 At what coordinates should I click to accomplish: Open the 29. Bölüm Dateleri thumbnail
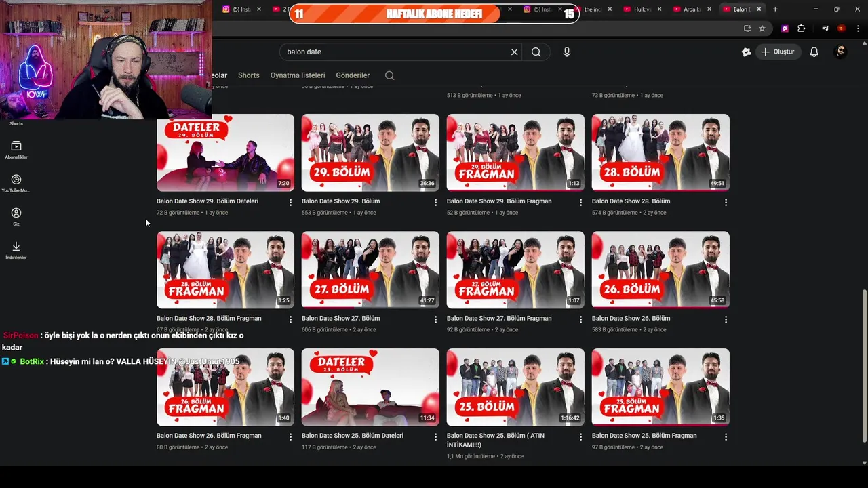(225, 152)
